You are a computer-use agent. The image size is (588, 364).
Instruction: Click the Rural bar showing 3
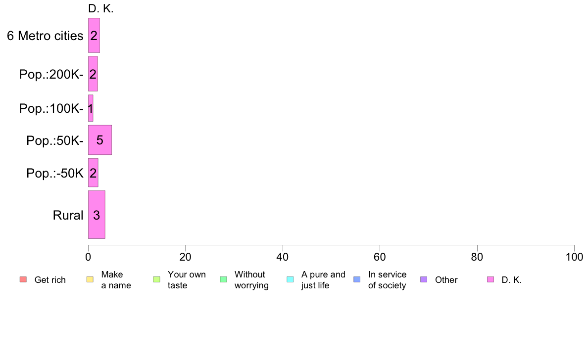point(97,215)
